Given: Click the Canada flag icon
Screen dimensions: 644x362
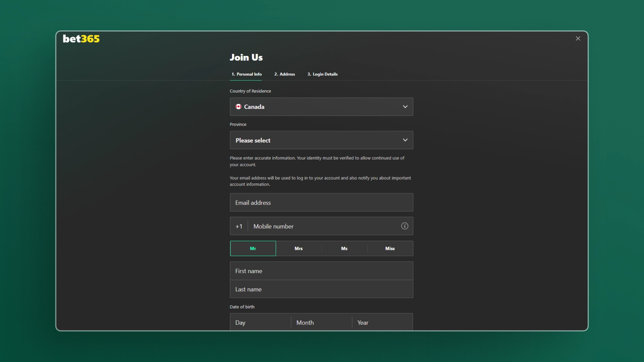Looking at the screenshot, I should (238, 107).
